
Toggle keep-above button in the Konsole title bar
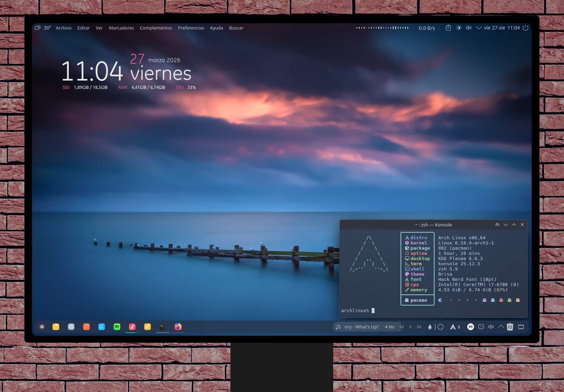[497, 225]
